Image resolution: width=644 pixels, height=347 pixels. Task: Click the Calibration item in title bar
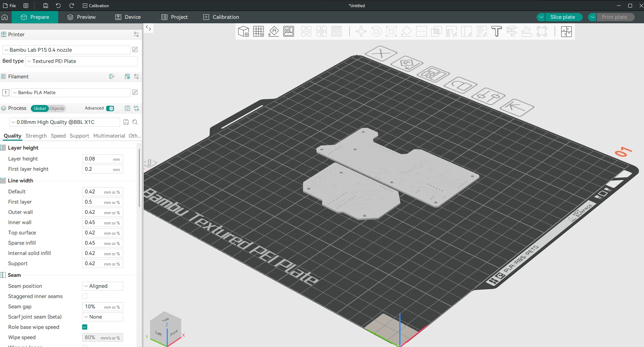click(96, 6)
